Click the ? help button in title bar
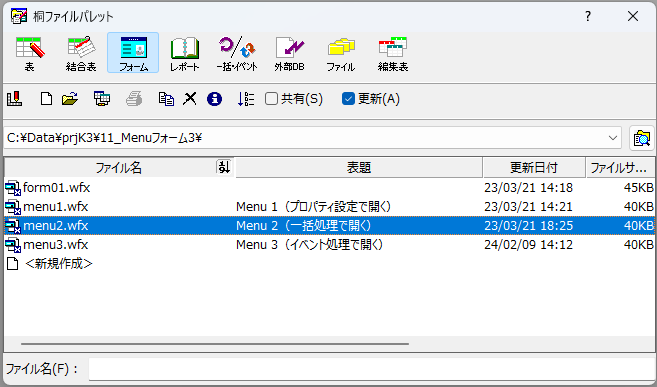The height and width of the screenshot is (387, 657). (588, 16)
